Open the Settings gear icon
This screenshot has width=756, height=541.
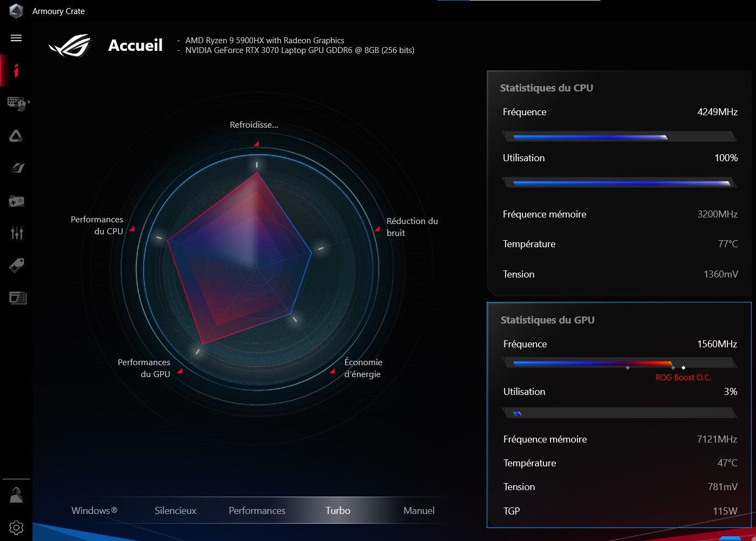coord(16,527)
